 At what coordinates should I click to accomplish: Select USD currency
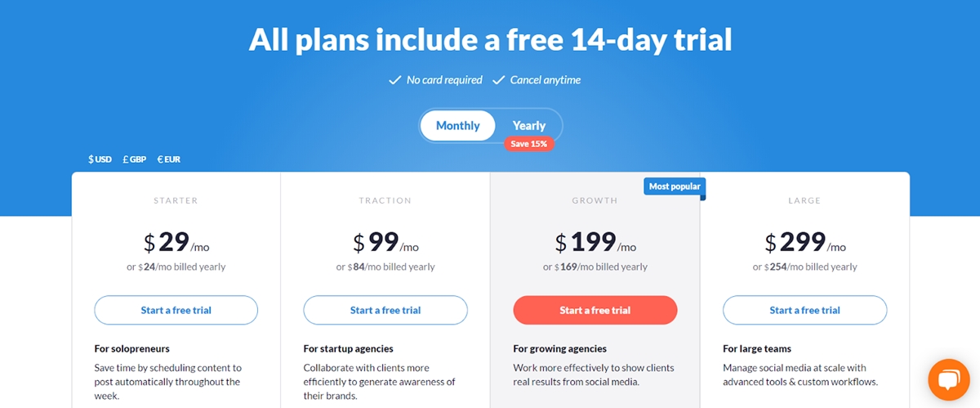pyautogui.click(x=100, y=159)
